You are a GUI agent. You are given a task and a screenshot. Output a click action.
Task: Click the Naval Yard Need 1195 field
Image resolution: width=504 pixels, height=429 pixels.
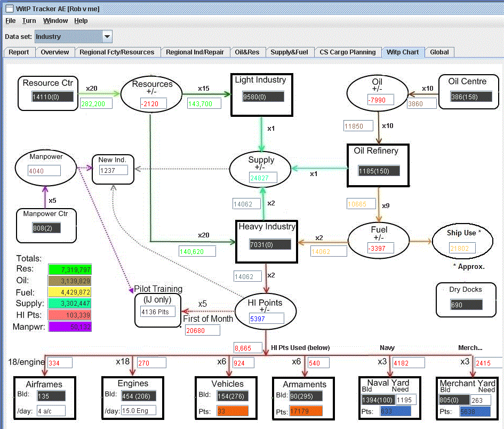[406, 400]
